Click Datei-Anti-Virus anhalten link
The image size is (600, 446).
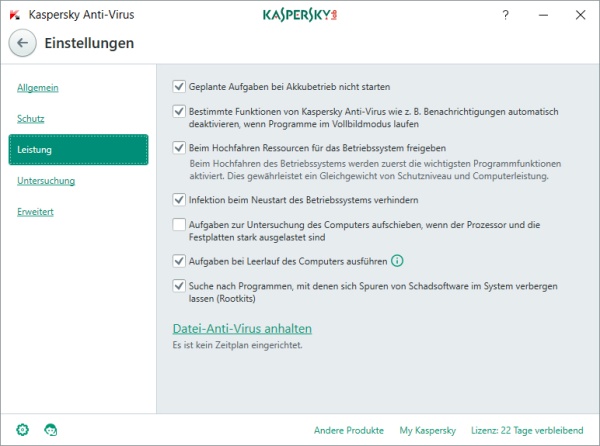click(x=242, y=329)
